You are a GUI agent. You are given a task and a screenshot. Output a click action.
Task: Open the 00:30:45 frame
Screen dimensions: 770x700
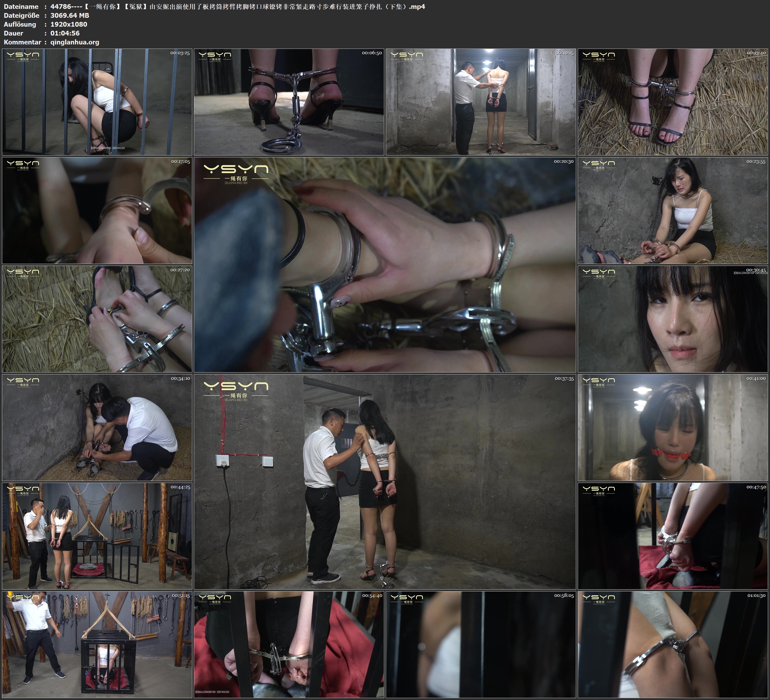pyautogui.click(x=673, y=319)
